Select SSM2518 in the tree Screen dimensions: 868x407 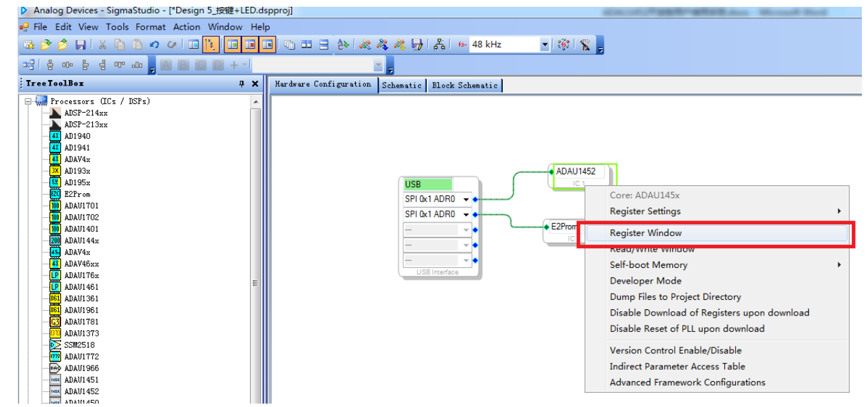click(x=79, y=345)
